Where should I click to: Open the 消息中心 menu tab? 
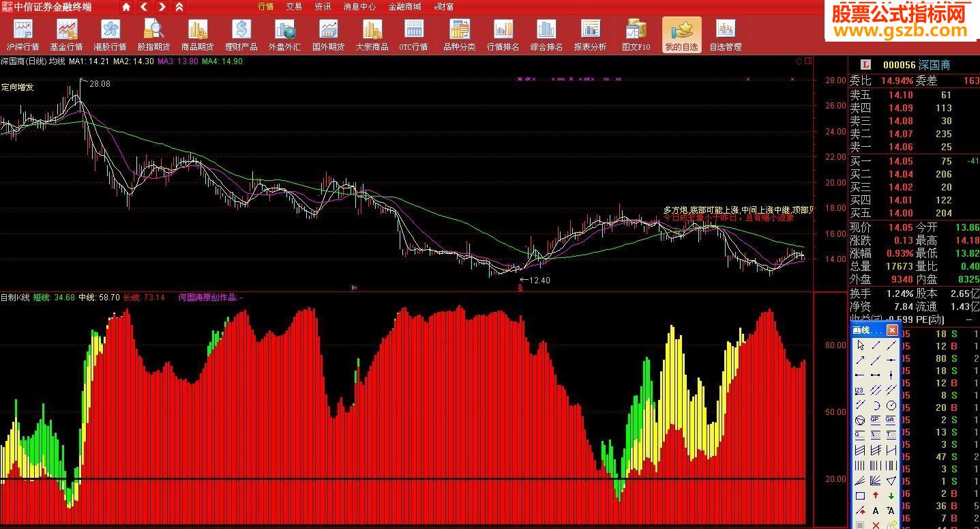359,7
